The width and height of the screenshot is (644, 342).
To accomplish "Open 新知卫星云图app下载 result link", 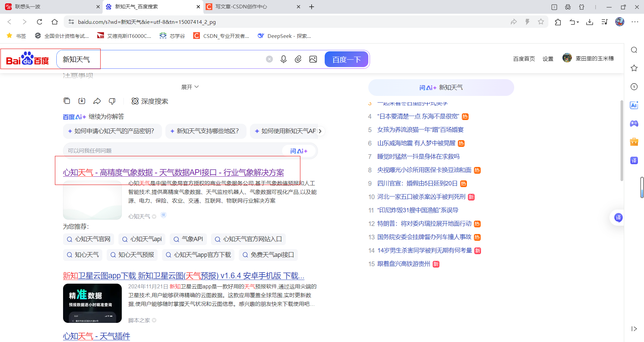I will point(183,276).
